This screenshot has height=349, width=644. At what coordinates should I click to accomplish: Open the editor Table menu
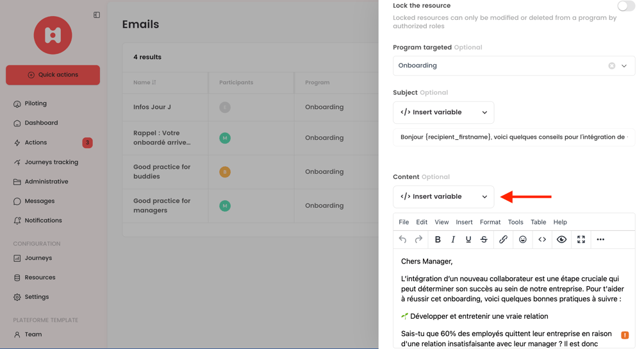(538, 222)
